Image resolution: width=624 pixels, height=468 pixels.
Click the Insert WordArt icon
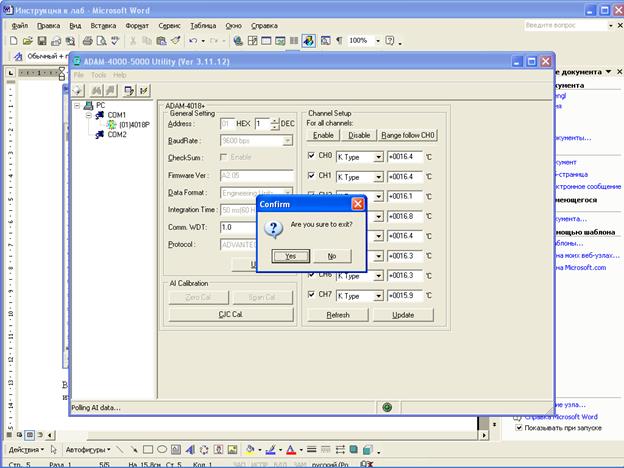[x=192, y=450]
